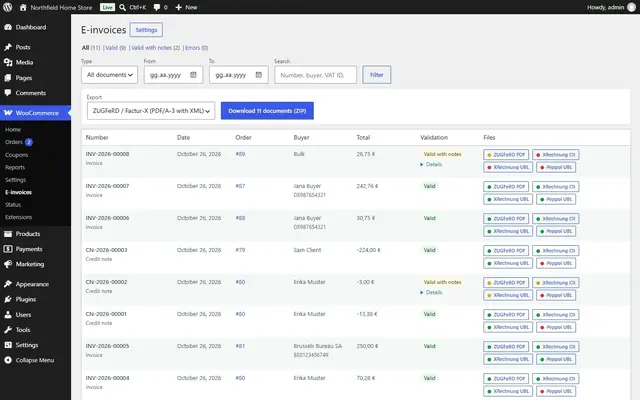Download ZUGFeRD PDF for CN-2026-00001
Viewport: 640px width, 400px height.
[x=506, y=315]
